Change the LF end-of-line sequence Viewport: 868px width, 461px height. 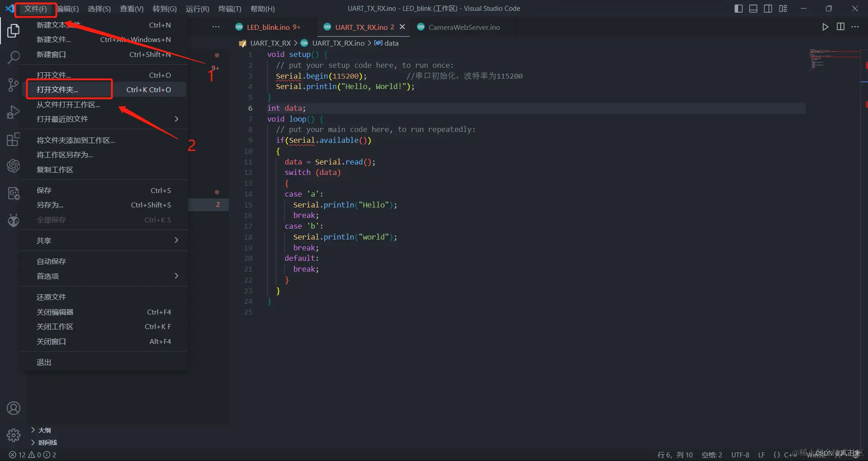(x=761, y=455)
